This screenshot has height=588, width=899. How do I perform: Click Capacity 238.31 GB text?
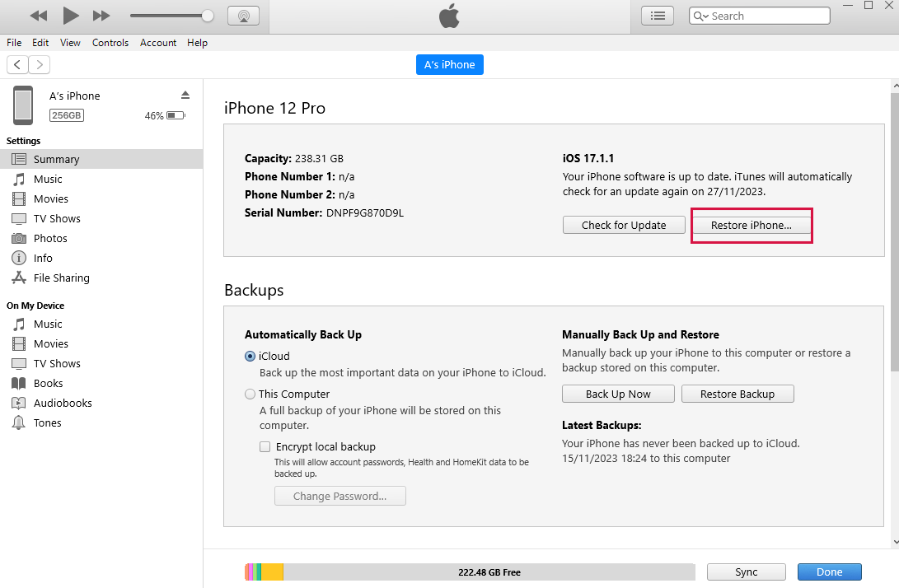[294, 159]
